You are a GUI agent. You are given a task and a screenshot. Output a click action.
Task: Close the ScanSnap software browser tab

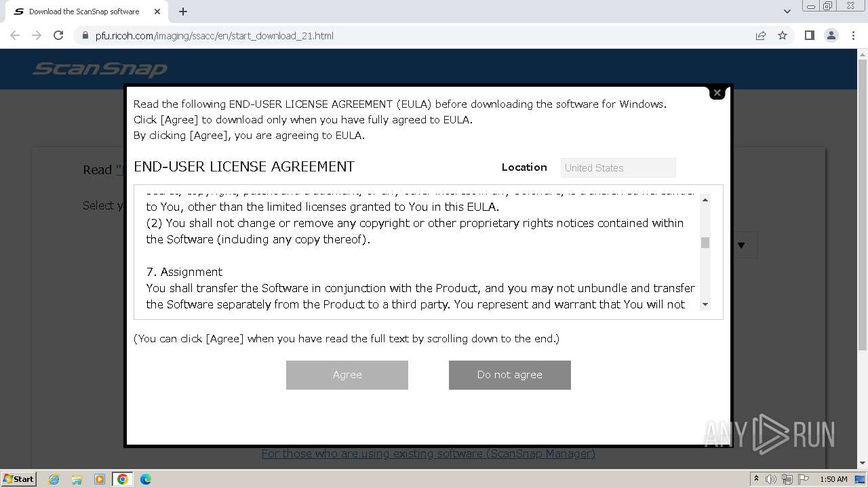click(157, 12)
